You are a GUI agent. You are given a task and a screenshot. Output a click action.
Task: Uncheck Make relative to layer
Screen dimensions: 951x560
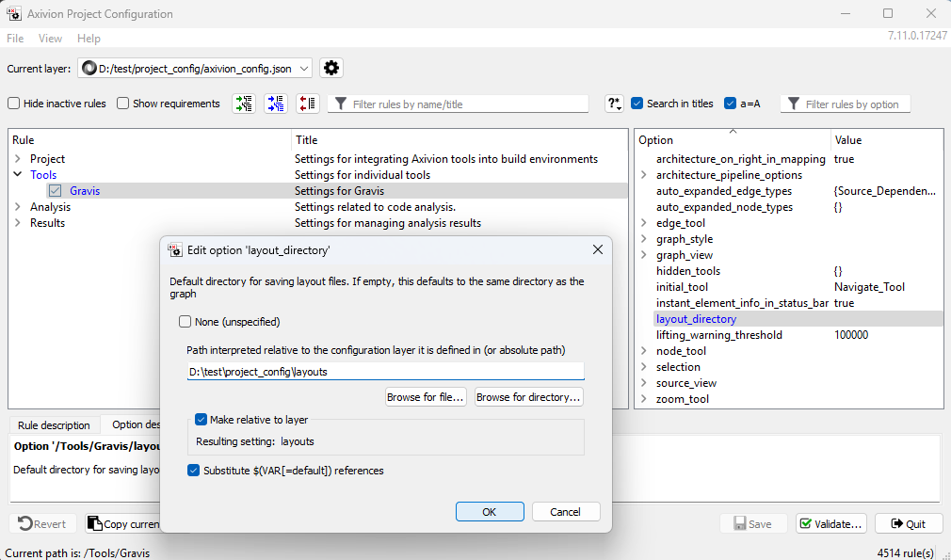tap(201, 420)
